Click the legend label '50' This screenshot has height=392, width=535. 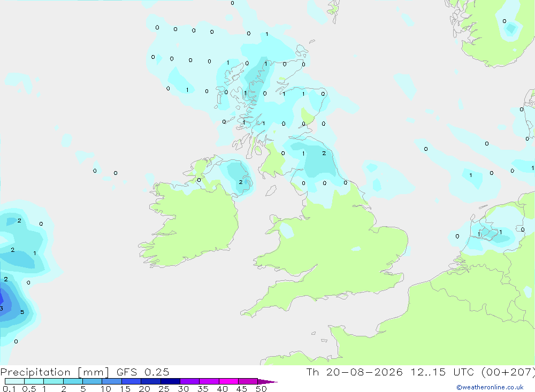pyautogui.click(x=261, y=389)
